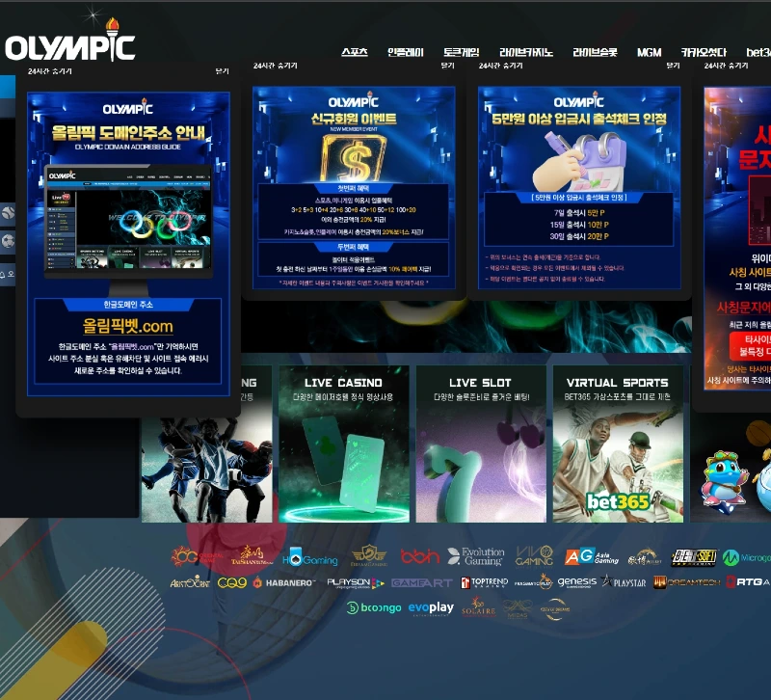Image resolution: width=771 pixels, height=700 pixels.
Task: Open the 라이브카지노 menu
Action: click(526, 52)
